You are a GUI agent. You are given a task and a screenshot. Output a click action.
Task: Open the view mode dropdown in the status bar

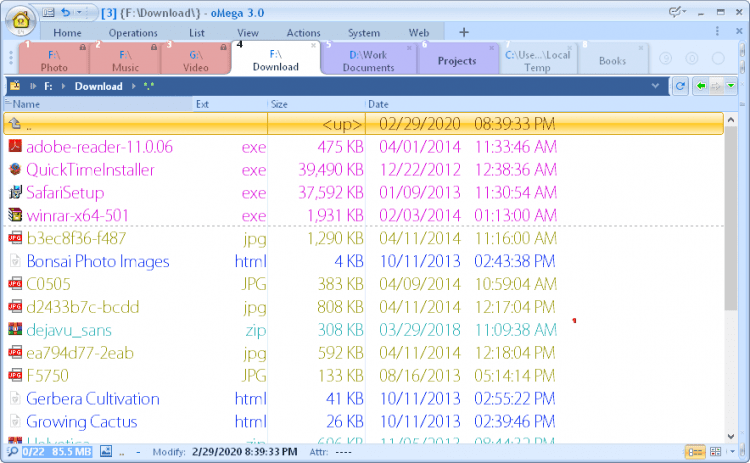[x=733, y=452]
